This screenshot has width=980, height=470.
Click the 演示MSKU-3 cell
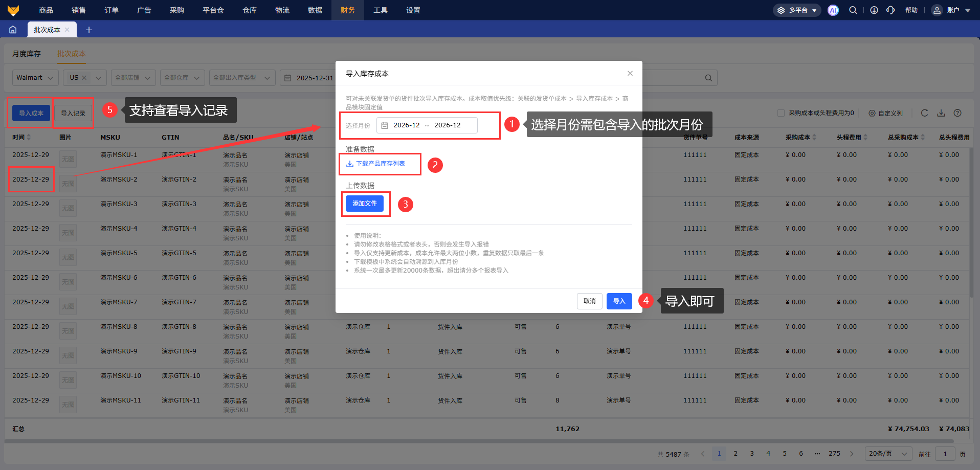[x=119, y=204]
